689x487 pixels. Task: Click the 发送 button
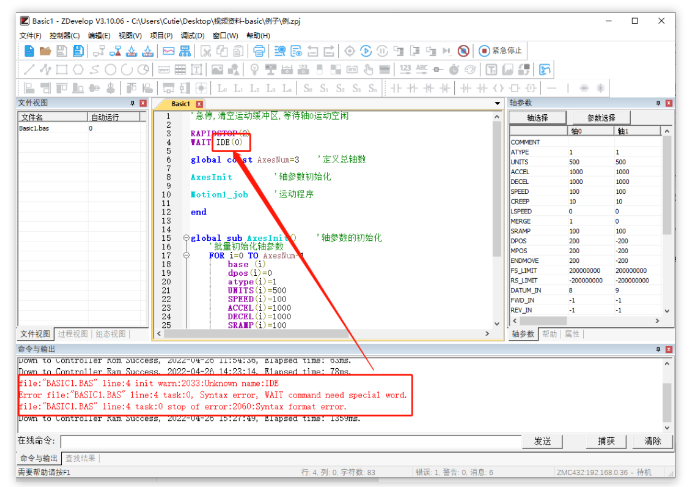tap(542, 441)
